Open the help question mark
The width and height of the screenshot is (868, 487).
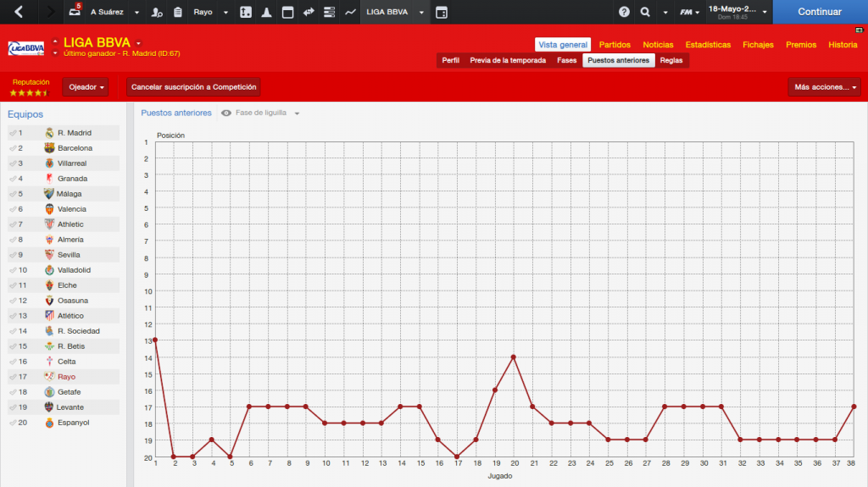(x=624, y=12)
